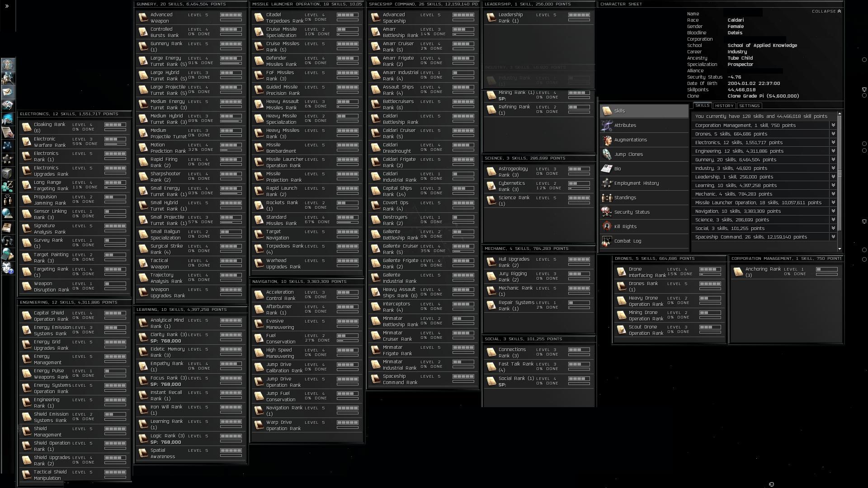This screenshot has height=488, width=868.
Task: Open the mail envelope sidebar icon
Action: click(8, 92)
